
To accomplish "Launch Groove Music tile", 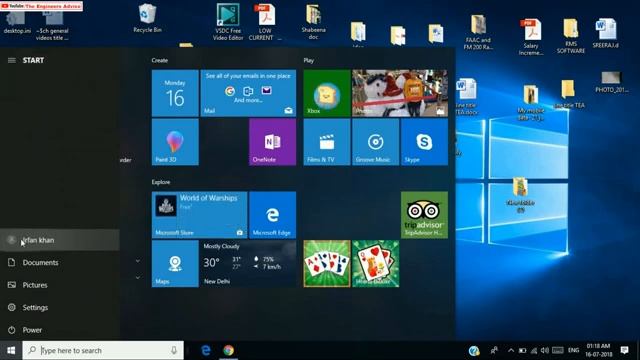I will tap(376, 142).
